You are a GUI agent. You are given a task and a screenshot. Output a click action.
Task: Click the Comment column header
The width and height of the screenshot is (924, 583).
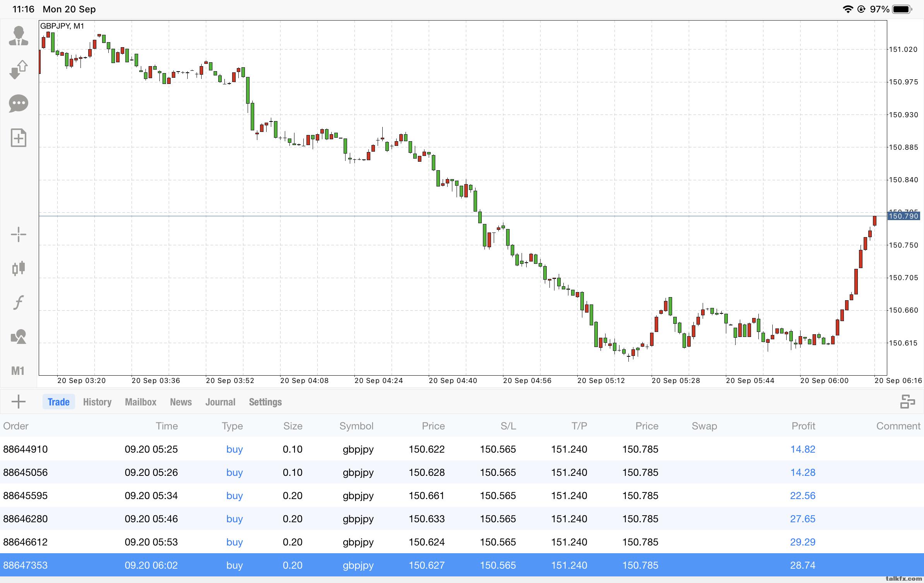[x=898, y=426]
